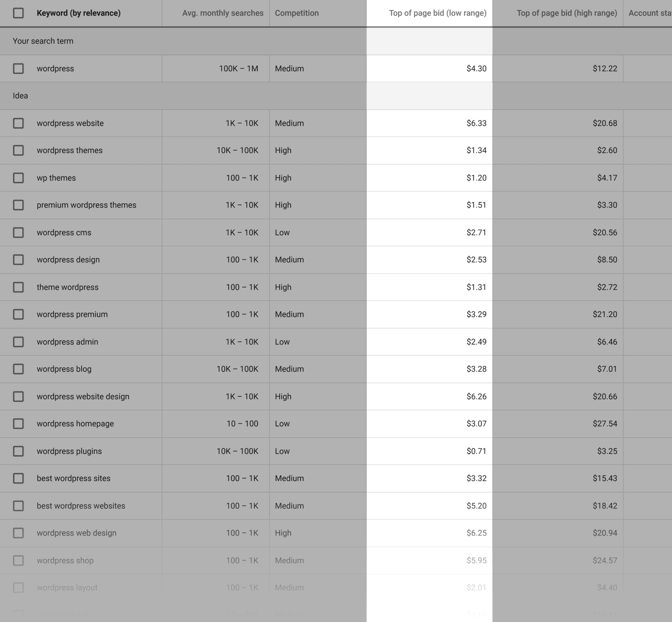Image resolution: width=672 pixels, height=622 pixels.
Task: Click the wordpress homepage keyword text
Action: [x=75, y=424]
